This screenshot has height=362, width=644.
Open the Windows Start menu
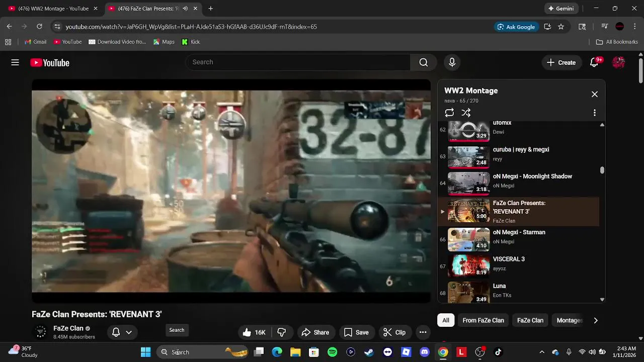pyautogui.click(x=145, y=352)
